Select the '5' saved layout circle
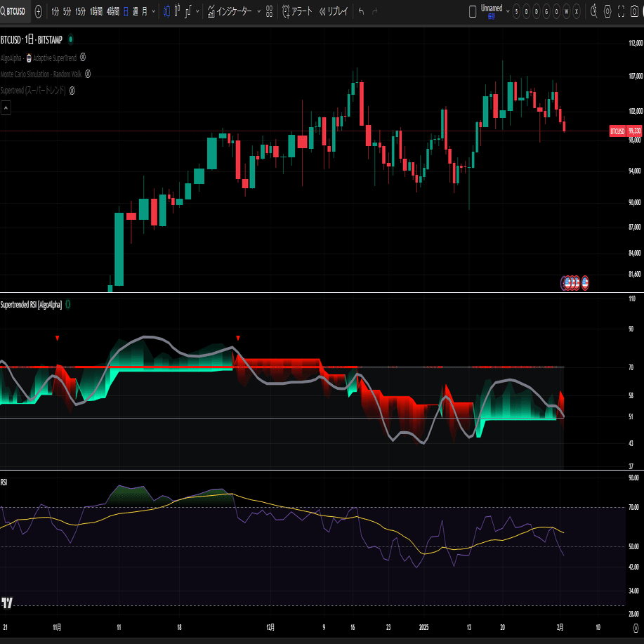Viewport: 644px width, 644px height. pyautogui.click(x=517, y=11)
